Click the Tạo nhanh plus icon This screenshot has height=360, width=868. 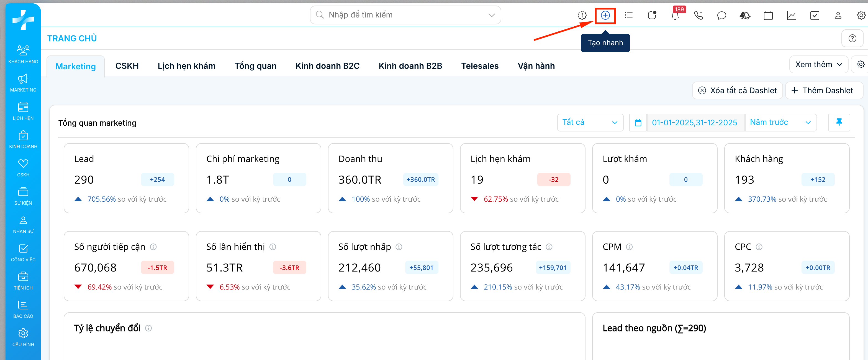tap(605, 16)
